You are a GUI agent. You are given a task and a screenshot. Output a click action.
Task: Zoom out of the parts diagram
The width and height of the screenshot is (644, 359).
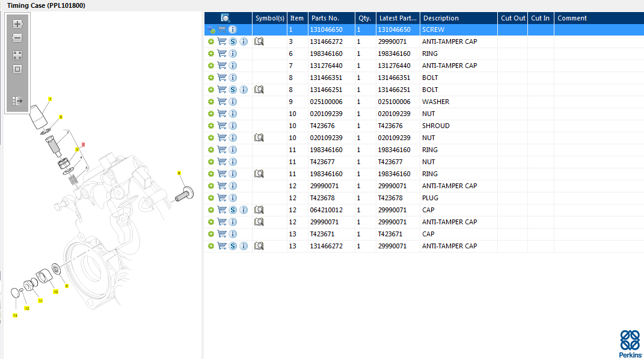click(x=17, y=38)
